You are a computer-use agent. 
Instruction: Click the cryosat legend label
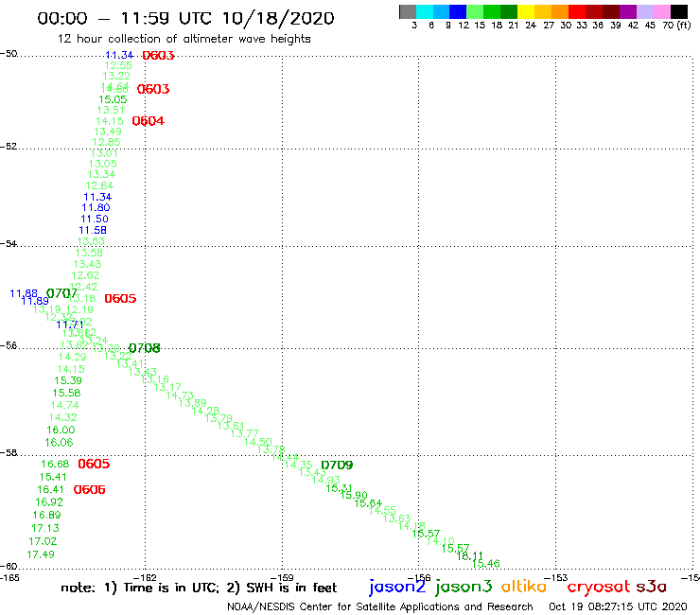598,588
